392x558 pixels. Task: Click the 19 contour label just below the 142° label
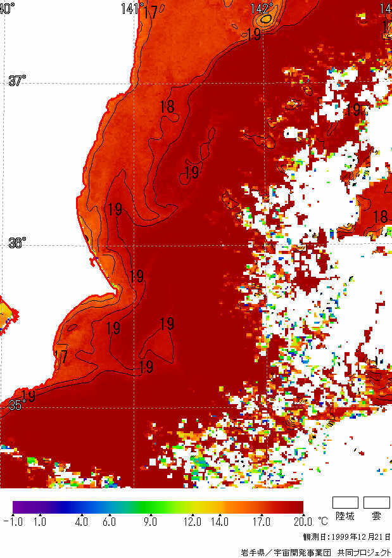(253, 34)
